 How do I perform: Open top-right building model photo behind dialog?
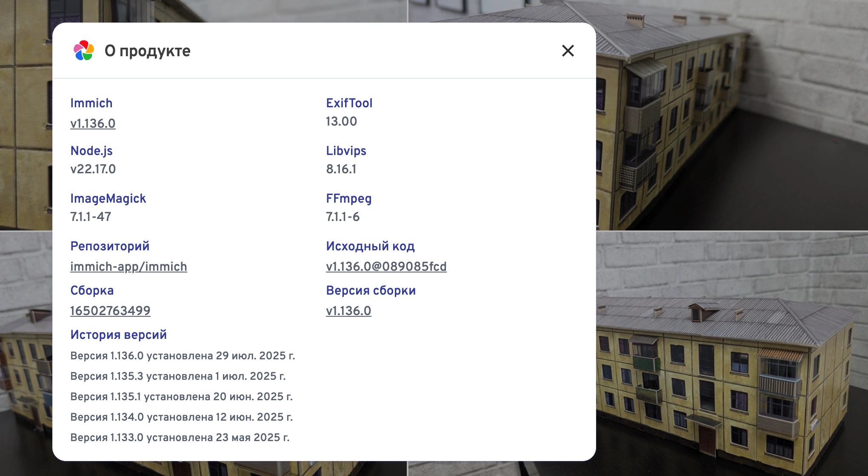click(x=732, y=115)
